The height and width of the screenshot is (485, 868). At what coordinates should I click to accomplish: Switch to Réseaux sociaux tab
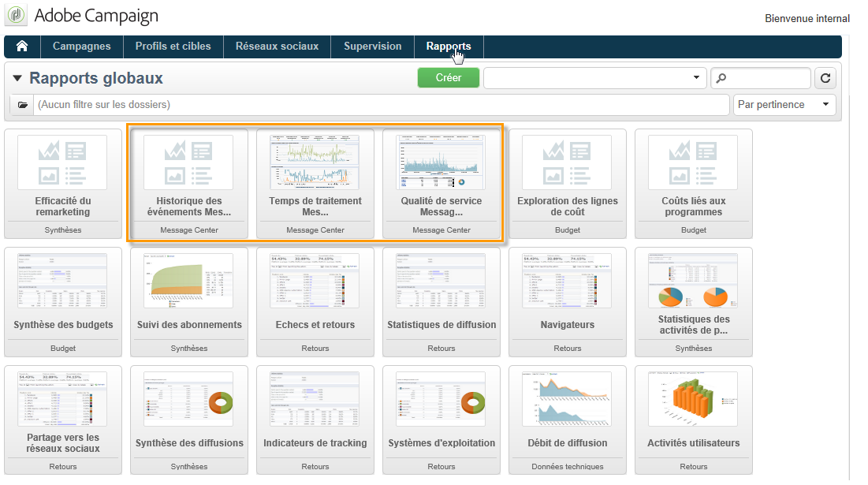277,47
